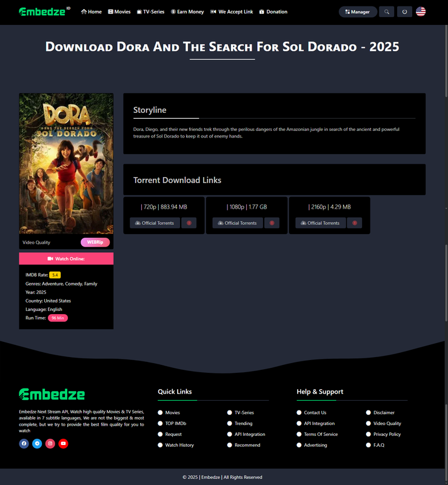448x485 pixels.
Task: Click the 1080p 1.77 GB label
Action: coord(247,207)
